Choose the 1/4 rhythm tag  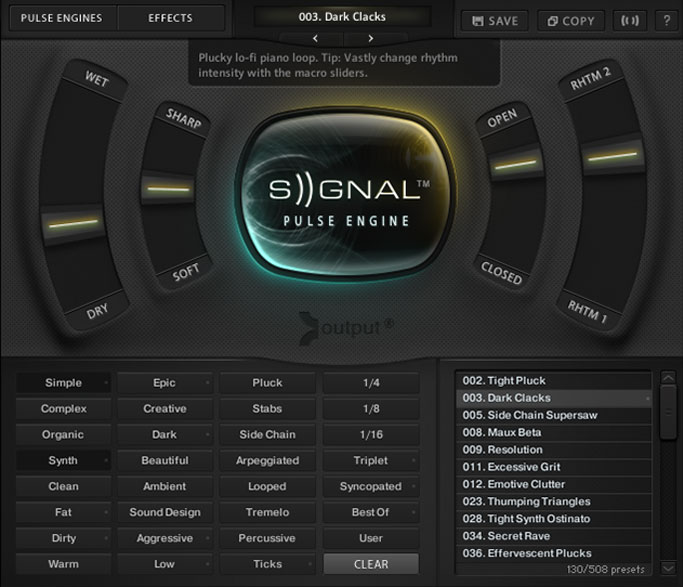click(x=371, y=383)
